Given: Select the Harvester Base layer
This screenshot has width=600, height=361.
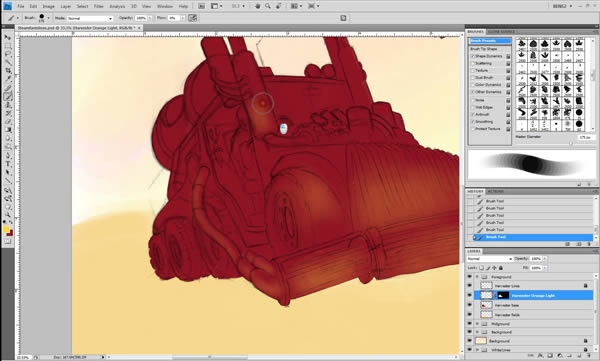Looking at the screenshot, I should [534, 305].
